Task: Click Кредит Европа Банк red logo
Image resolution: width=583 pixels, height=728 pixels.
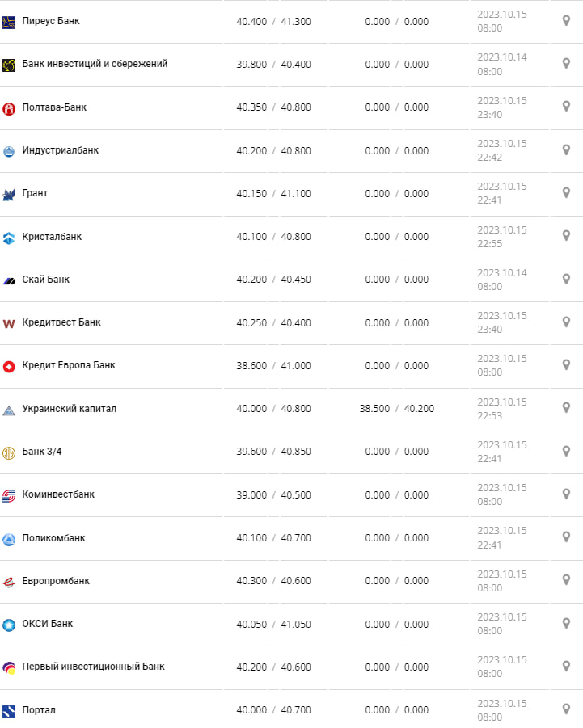Action: coord(9,366)
